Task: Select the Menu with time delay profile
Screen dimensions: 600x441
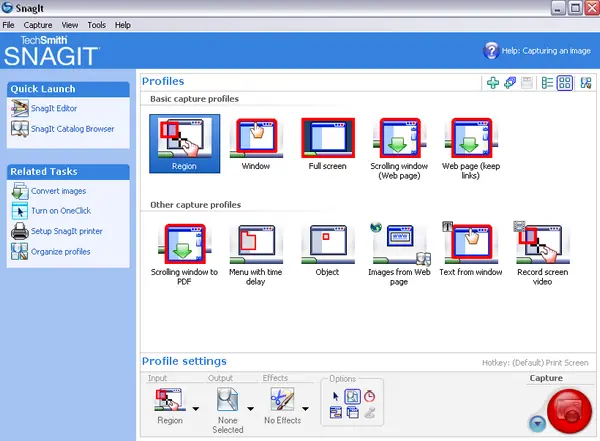Action: [x=256, y=255]
